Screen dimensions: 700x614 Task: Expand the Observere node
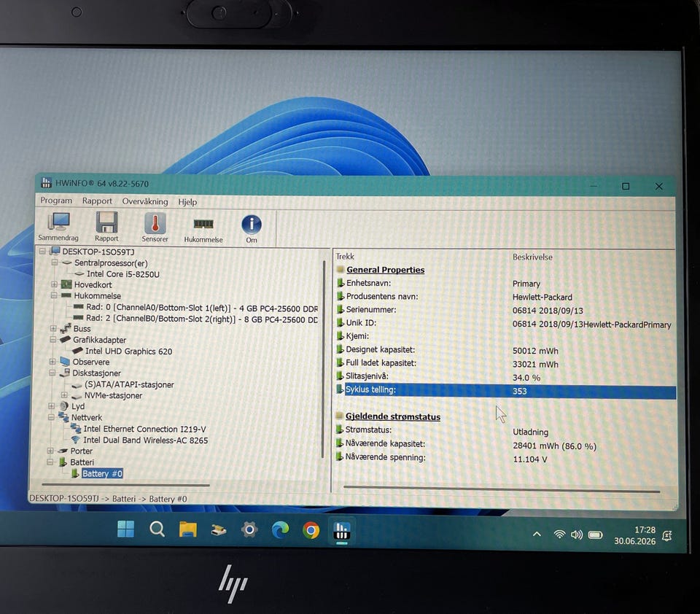click(x=52, y=362)
